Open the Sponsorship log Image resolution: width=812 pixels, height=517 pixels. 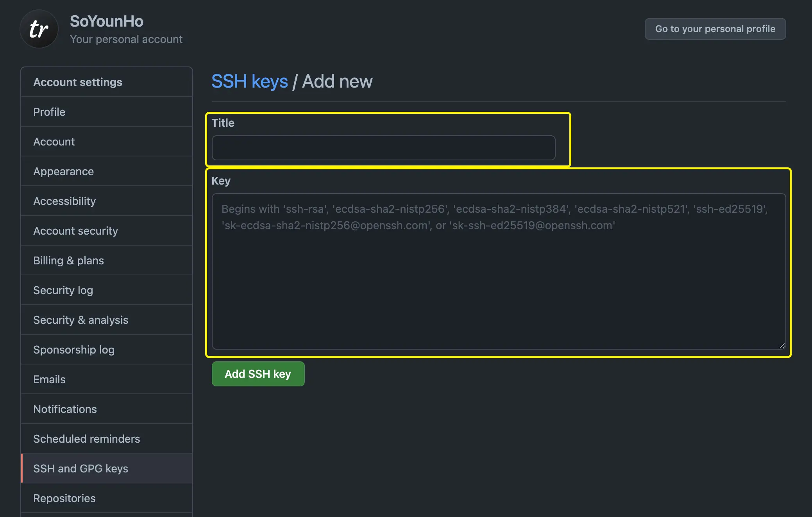click(x=73, y=350)
